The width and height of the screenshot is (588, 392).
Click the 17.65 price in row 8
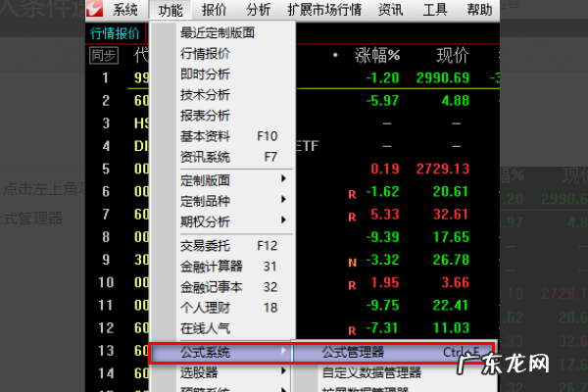pos(451,237)
